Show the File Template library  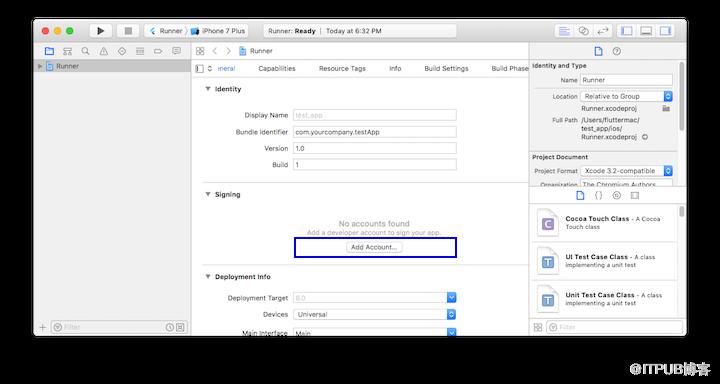pos(580,196)
